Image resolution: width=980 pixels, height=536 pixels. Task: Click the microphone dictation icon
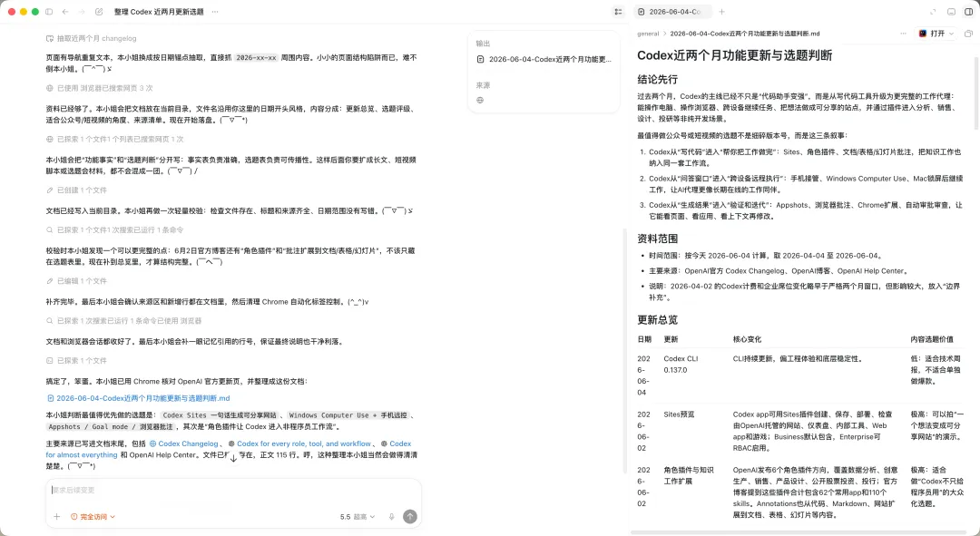[392, 517]
